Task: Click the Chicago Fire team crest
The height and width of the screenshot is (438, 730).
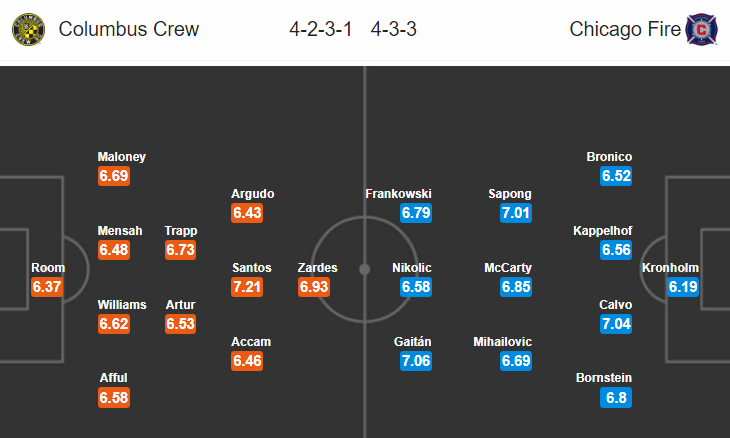Action: coord(701,29)
